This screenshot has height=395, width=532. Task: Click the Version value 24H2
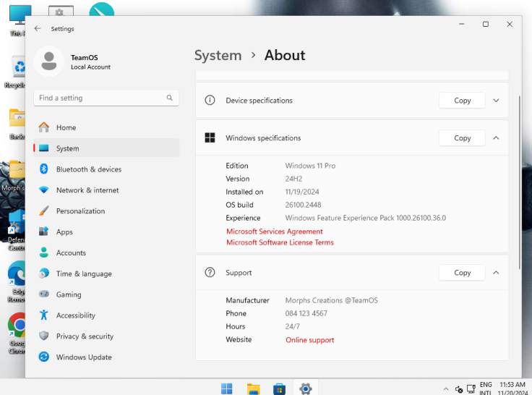[x=293, y=179]
